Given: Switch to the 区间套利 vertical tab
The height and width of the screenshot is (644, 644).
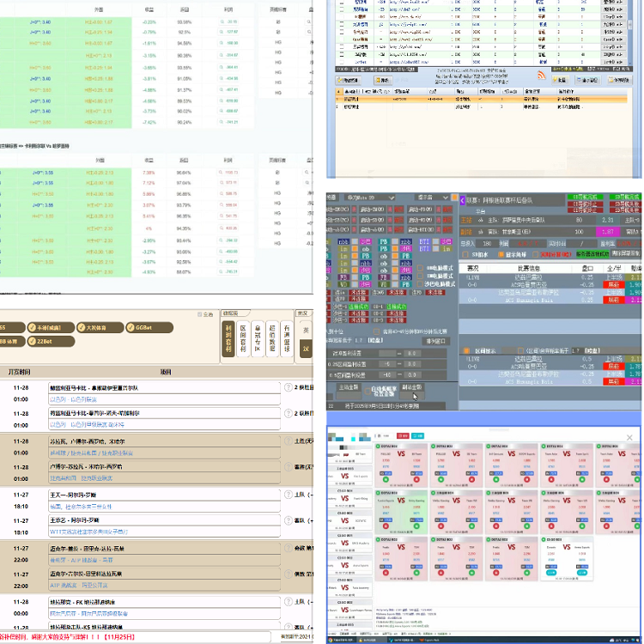Looking at the screenshot, I should 243,339.
